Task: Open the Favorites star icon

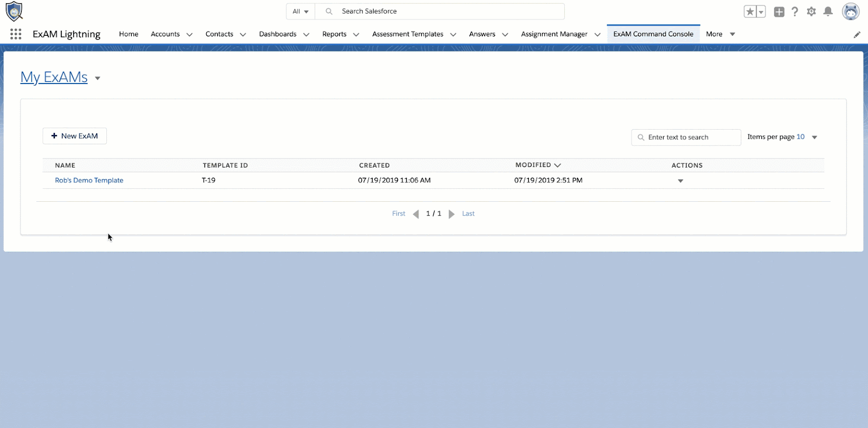Action: pyautogui.click(x=750, y=11)
